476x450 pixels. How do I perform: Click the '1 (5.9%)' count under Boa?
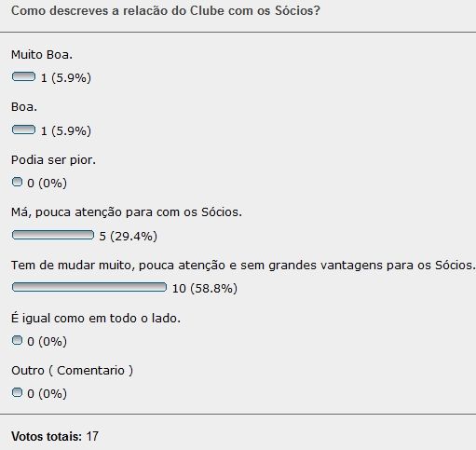coord(66,130)
